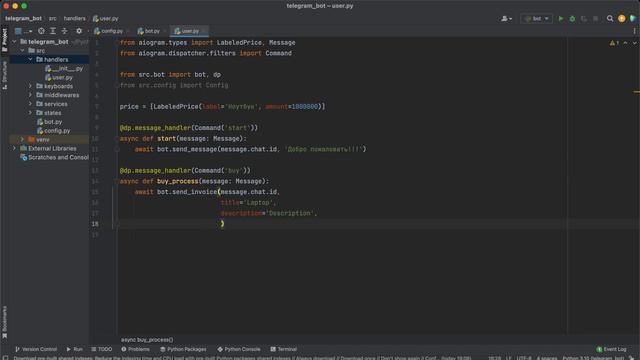The height and width of the screenshot is (360, 640).
Task: Open the Python Packages tool window
Action: (183, 349)
